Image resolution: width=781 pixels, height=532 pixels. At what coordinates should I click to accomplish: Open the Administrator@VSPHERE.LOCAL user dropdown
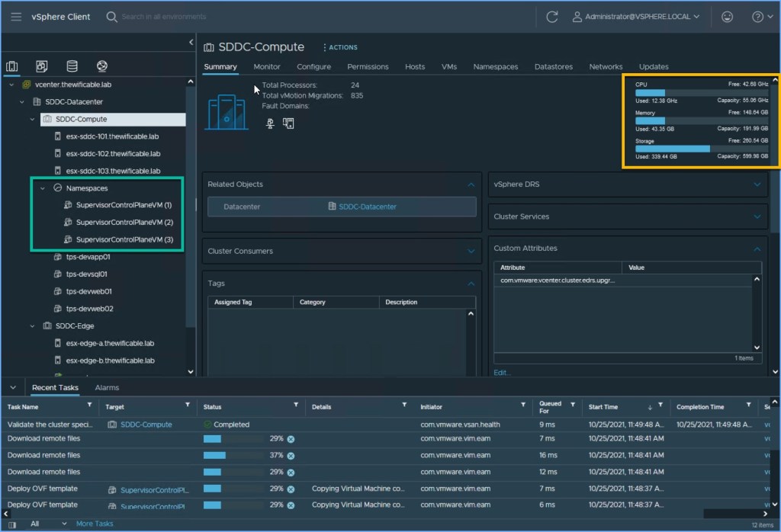(636, 17)
